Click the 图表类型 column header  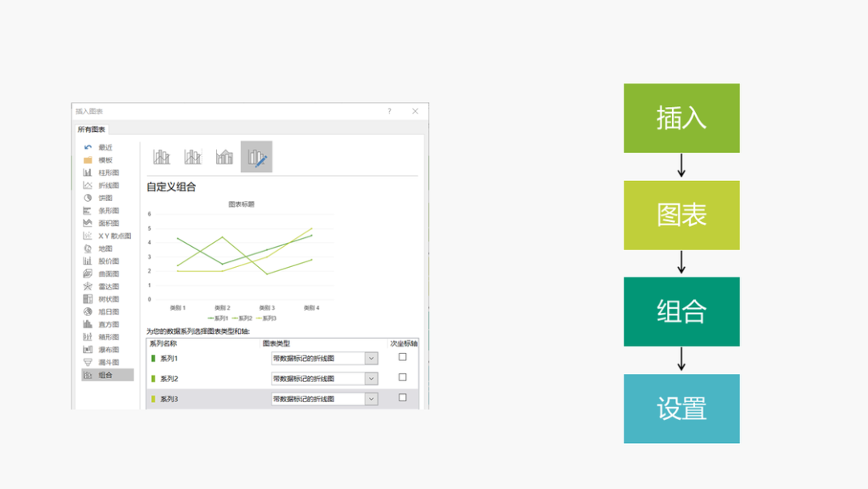pyautogui.click(x=276, y=343)
